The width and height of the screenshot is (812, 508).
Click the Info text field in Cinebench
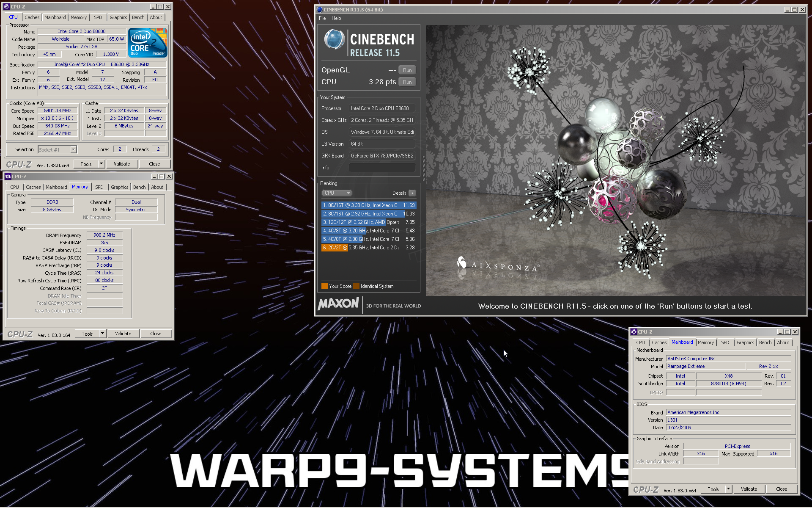coord(382,168)
